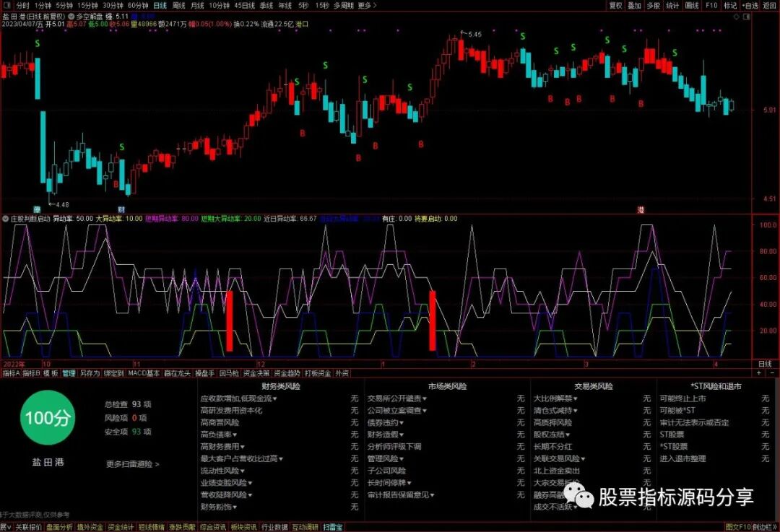
Task: Click the 绑定到 button
Action: tap(113, 373)
